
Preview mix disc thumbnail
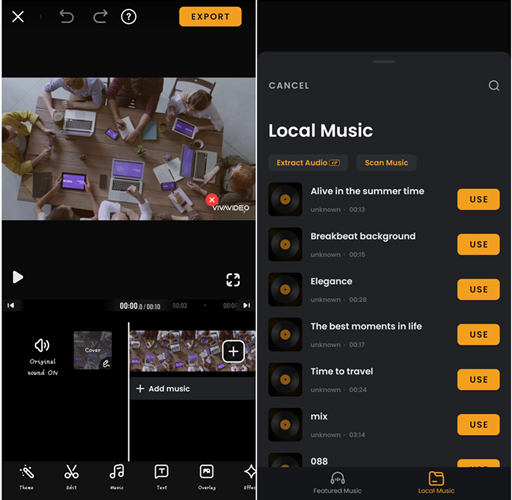click(285, 425)
